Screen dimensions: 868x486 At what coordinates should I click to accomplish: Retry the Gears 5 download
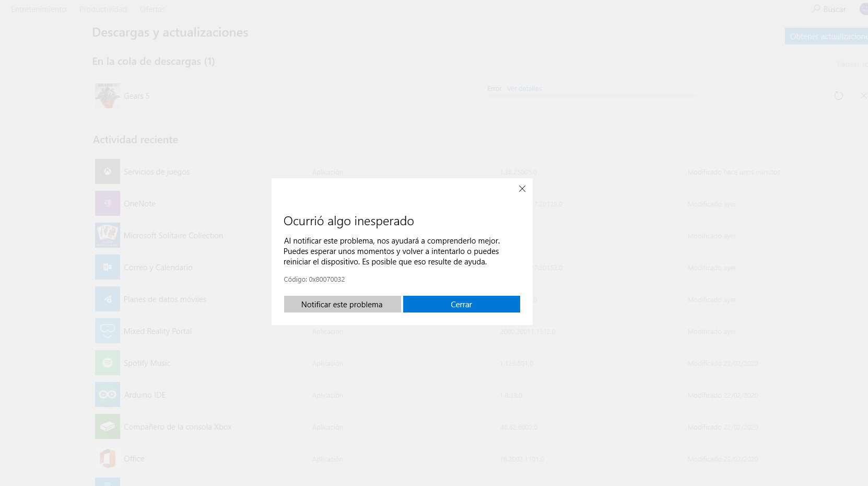[x=839, y=96]
